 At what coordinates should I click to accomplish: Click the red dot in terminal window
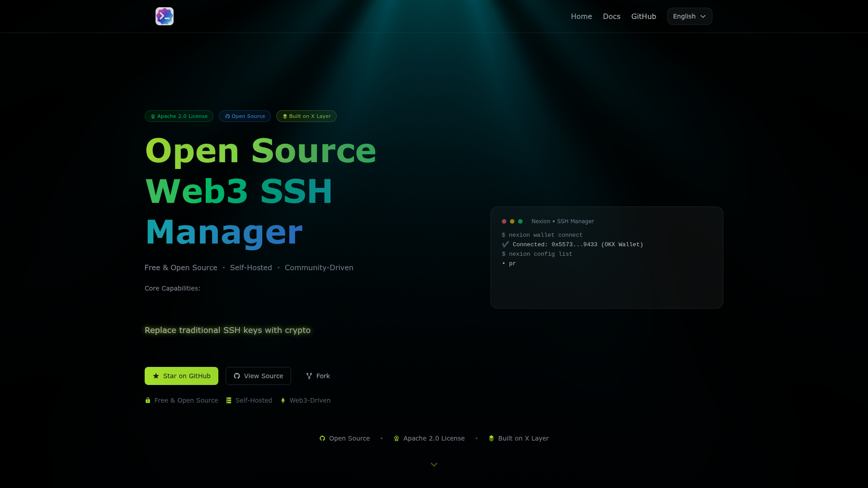pyautogui.click(x=504, y=221)
